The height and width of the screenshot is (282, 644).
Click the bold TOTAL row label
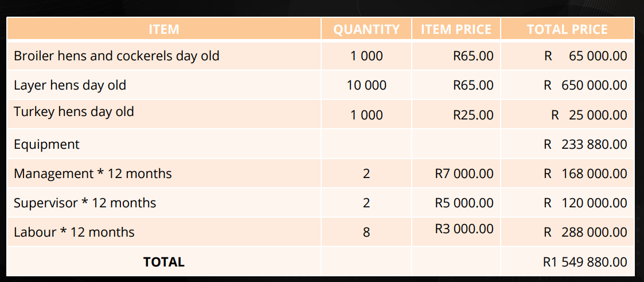[x=164, y=262]
